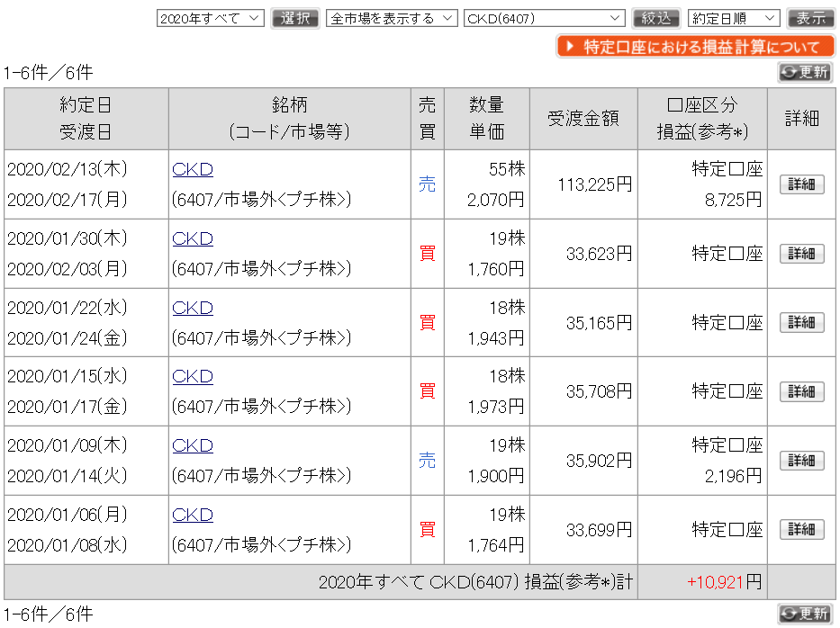The height and width of the screenshot is (628, 840).
Task: Click the 2020/01/30(木) trade date
Action: [x=68, y=238]
